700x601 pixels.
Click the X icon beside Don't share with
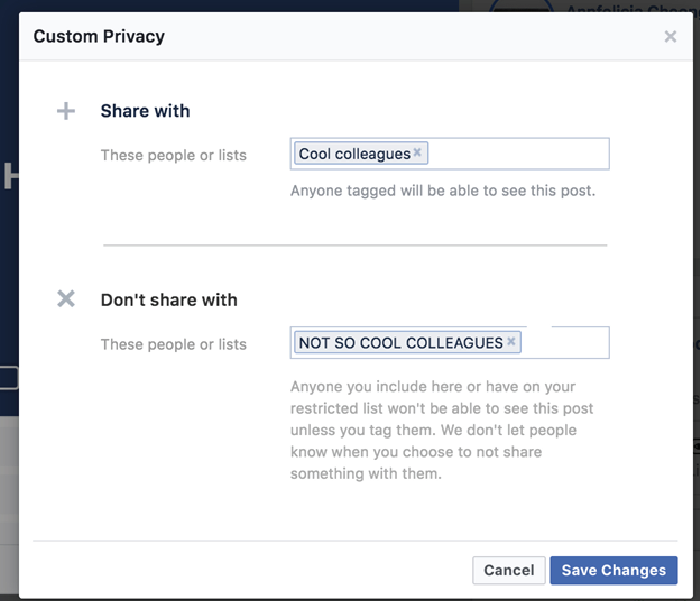pyautogui.click(x=66, y=299)
